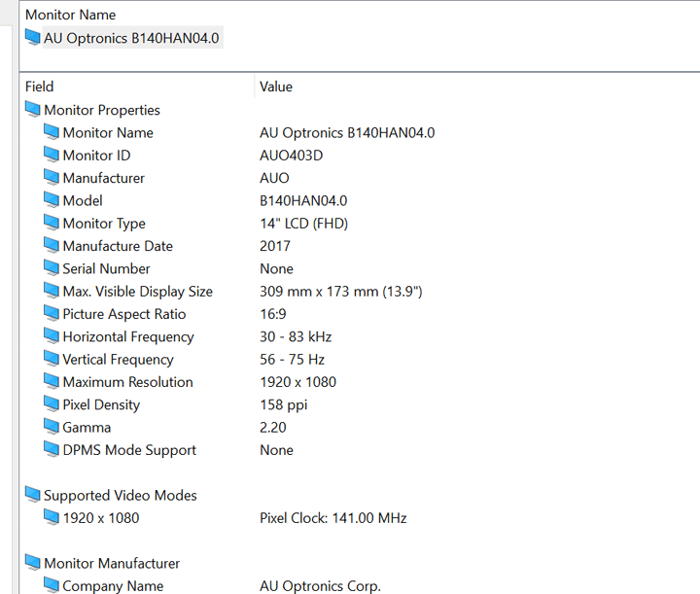Screen dimensions: 700x594
Task: Select AU Optronics B140HAN04.0 in monitor list
Action: tap(131, 38)
